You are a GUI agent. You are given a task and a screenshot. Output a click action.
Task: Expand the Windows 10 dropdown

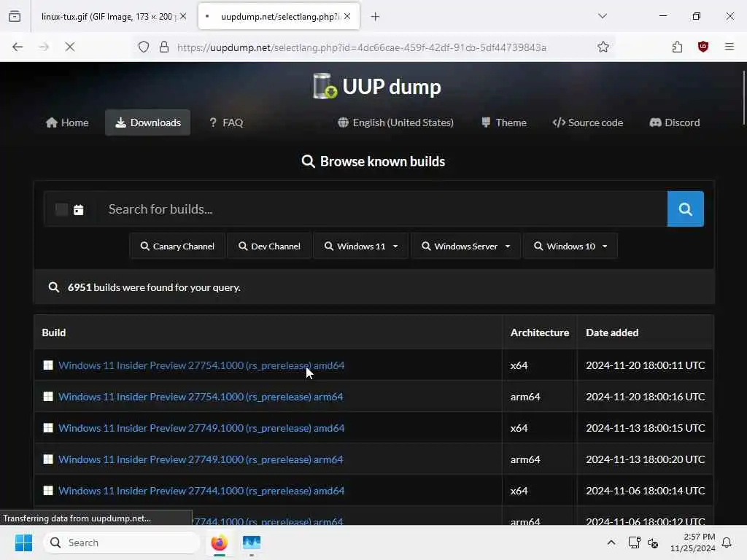pyautogui.click(x=570, y=246)
